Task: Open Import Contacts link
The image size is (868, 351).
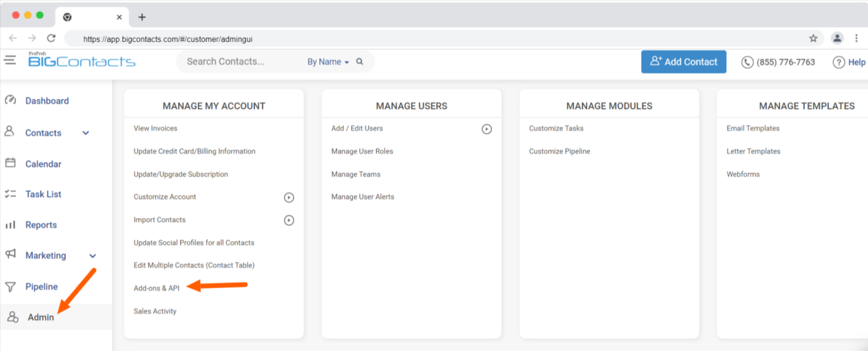Action: (x=160, y=220)
